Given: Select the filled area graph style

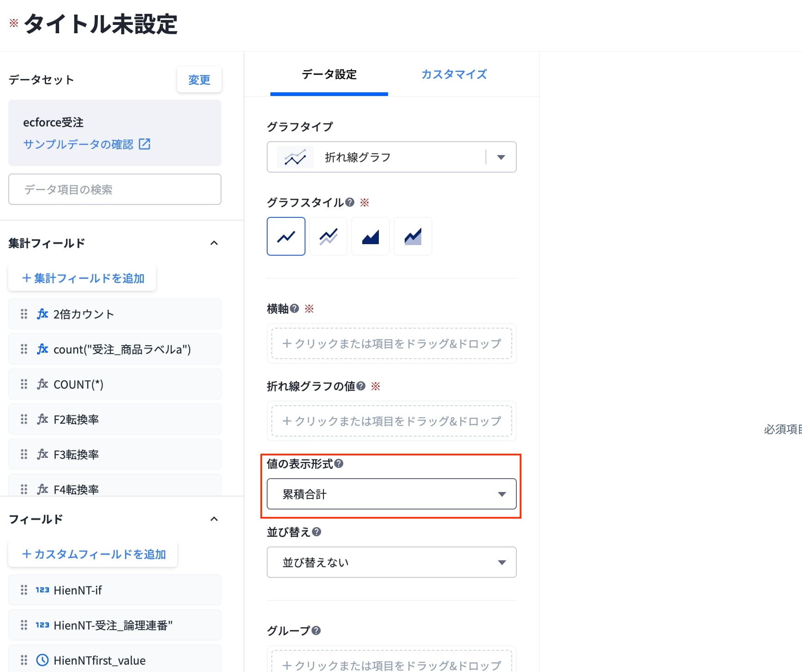Looking at the screenshot, I should click(371, 236).
